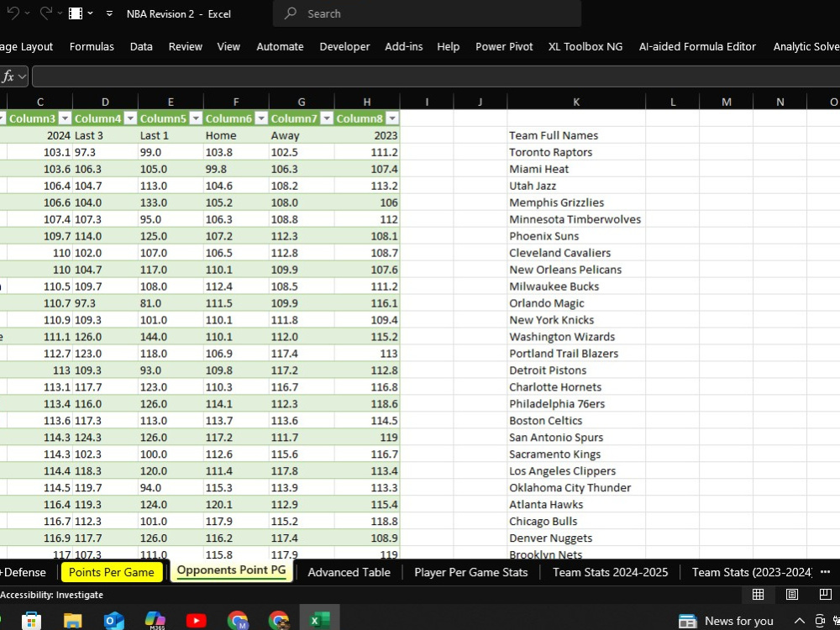Image resolution: width=840 pixels, height=630 pixels.
Task: Select column H header
Action: coord(367,102)
